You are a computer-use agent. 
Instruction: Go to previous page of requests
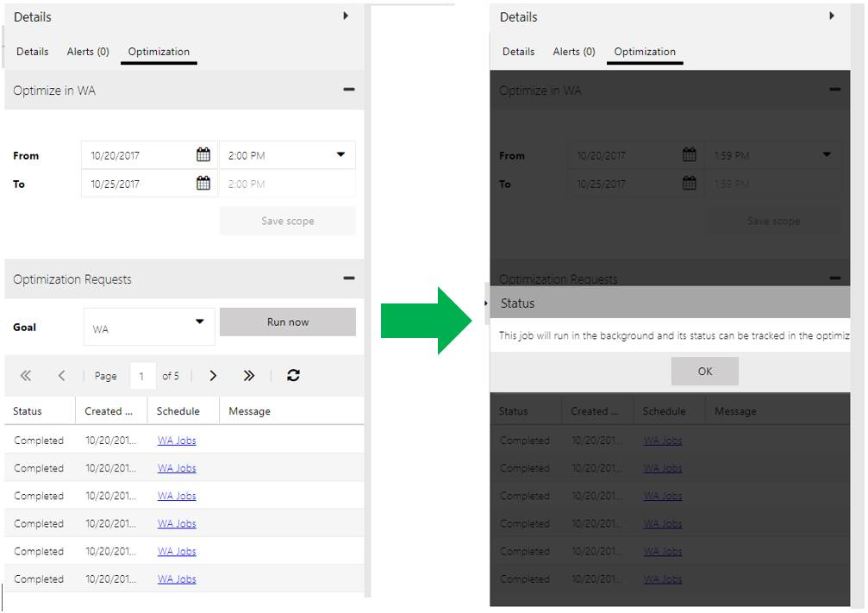[62, 376]
